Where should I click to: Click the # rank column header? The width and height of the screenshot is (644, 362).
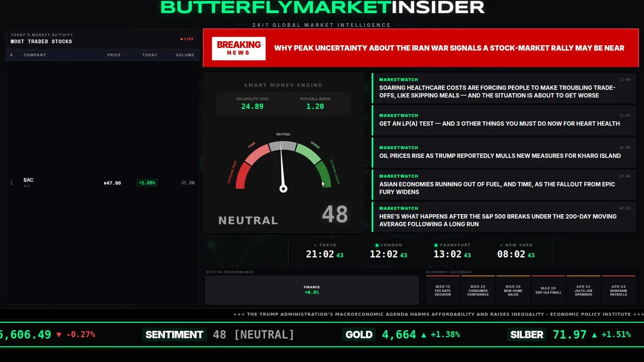[11, 55]
